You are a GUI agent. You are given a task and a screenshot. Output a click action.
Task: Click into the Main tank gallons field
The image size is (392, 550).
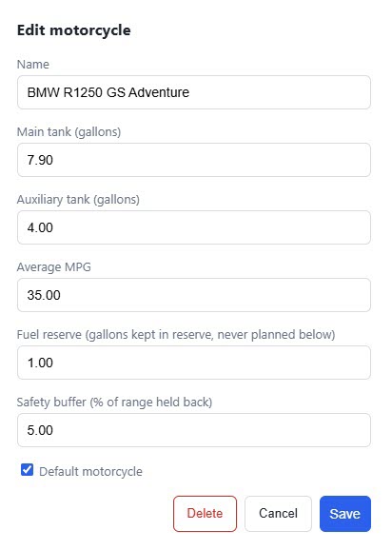click(x=194, y=160)
